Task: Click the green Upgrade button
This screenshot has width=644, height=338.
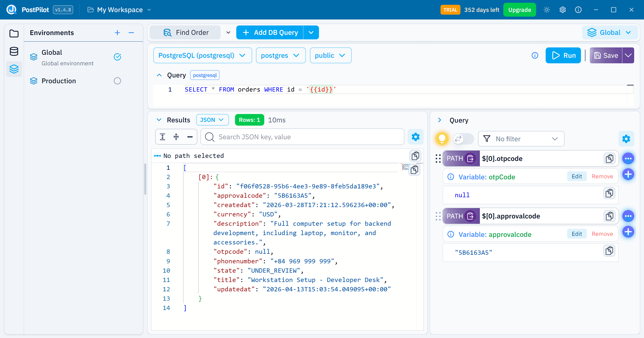Action: [x=519, y=10]
